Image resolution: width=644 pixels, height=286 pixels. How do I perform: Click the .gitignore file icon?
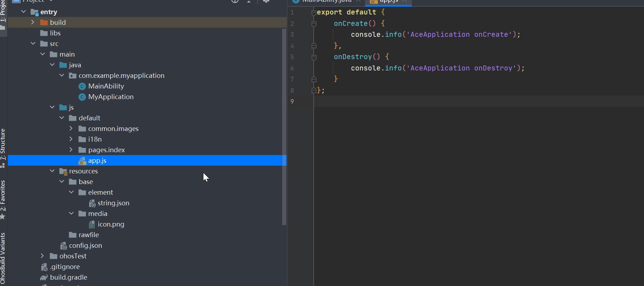click(44, 267)
